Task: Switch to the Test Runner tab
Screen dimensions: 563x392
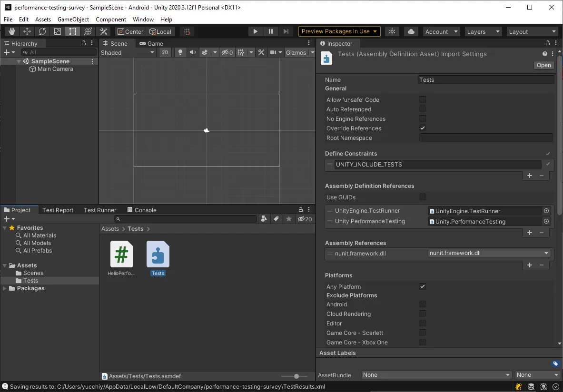Action: (x=99, y=210)
